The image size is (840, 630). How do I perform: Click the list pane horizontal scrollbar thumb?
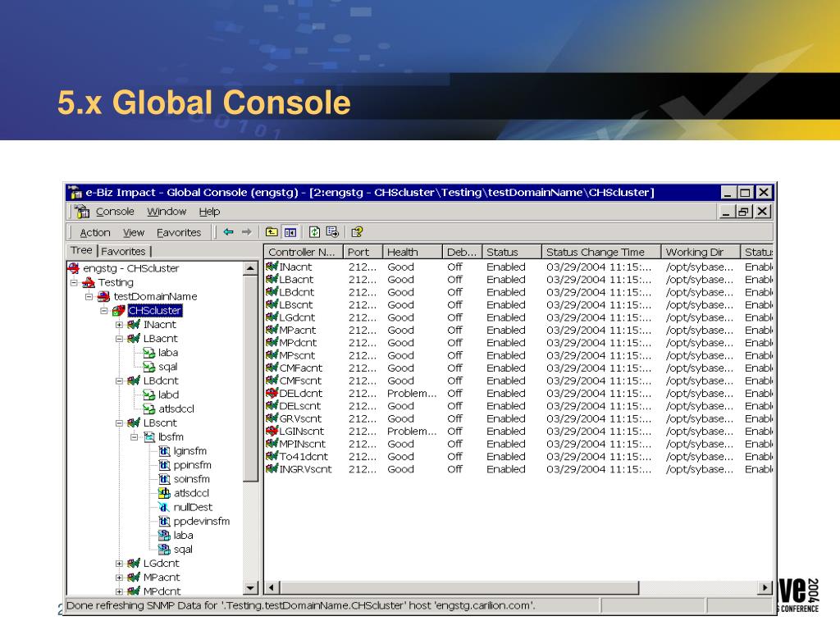(x=459, y=587)
